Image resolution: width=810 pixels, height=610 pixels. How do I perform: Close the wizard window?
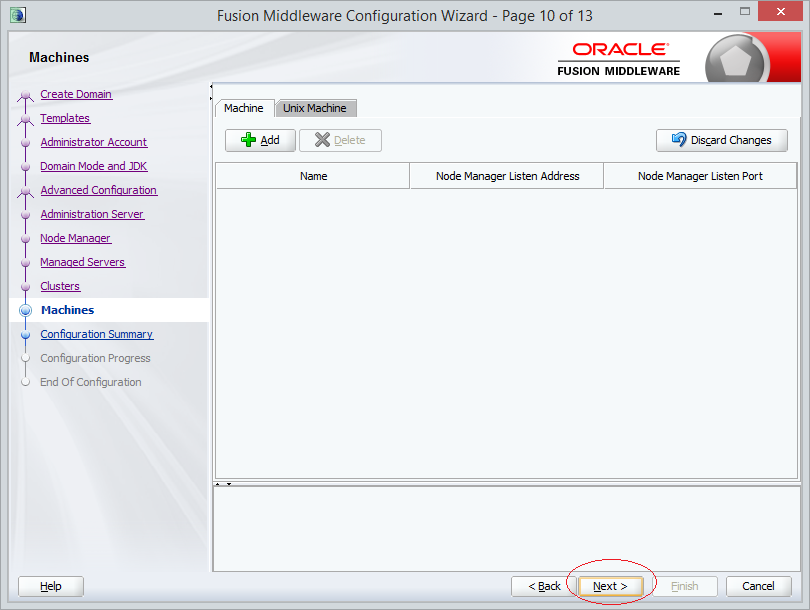point(780,11)
